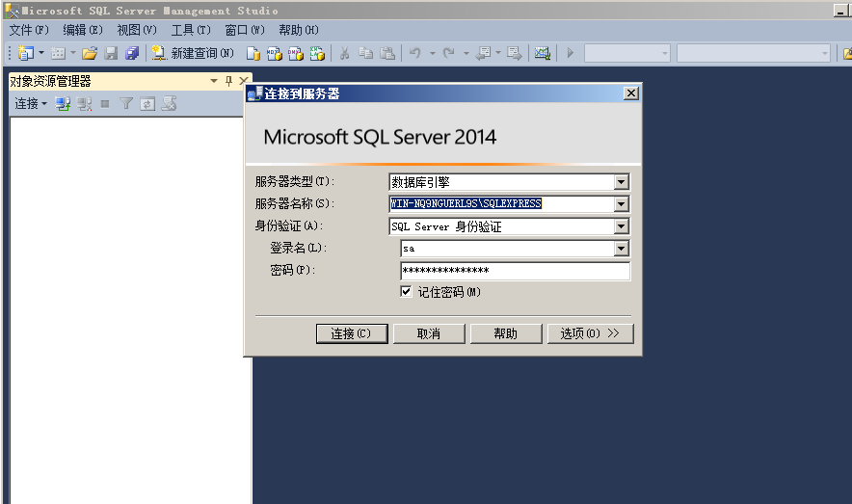The height and width of the screenshot is (504, 852).
Task: Expand the 服务器类型 dropdown
Action: (x=621, y=182)
